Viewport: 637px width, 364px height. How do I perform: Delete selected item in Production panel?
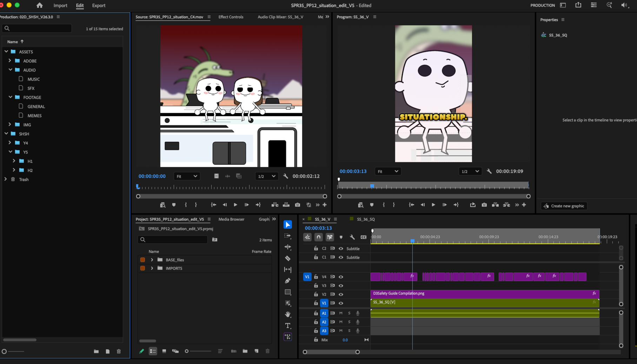[119, 351]
